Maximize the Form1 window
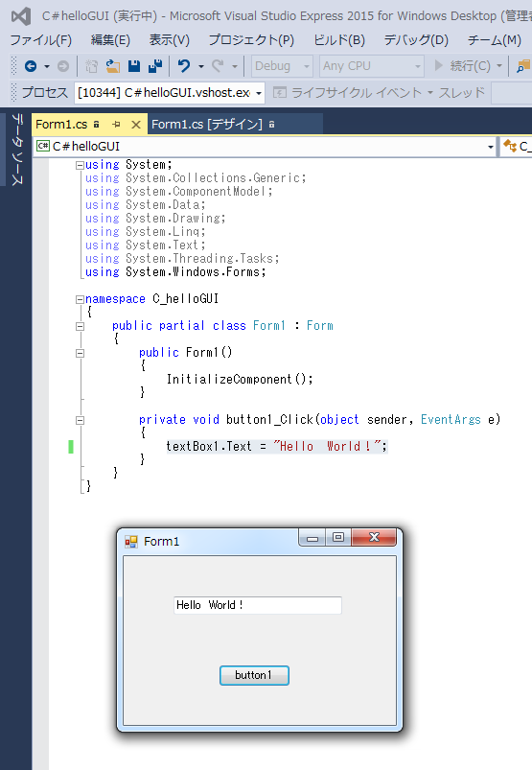Screen dimensions: 532x770 (x=337, y=537)
